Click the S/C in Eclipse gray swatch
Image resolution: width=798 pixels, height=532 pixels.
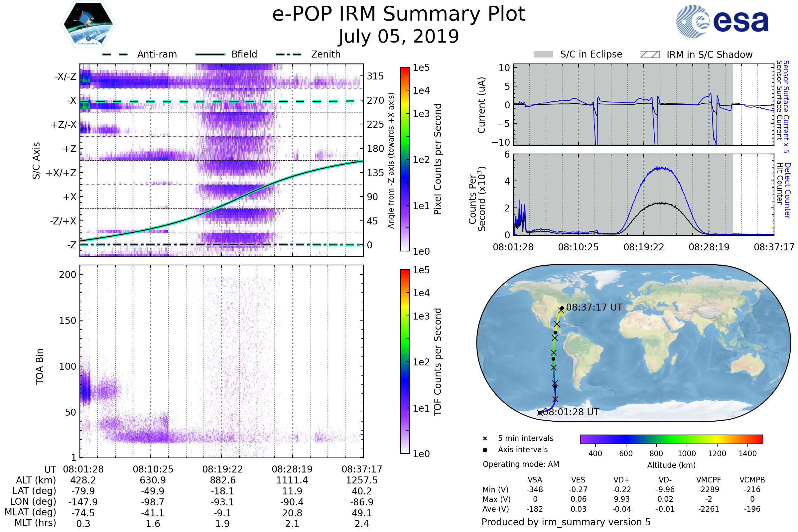pyautogui.click(x=543, y=55)
